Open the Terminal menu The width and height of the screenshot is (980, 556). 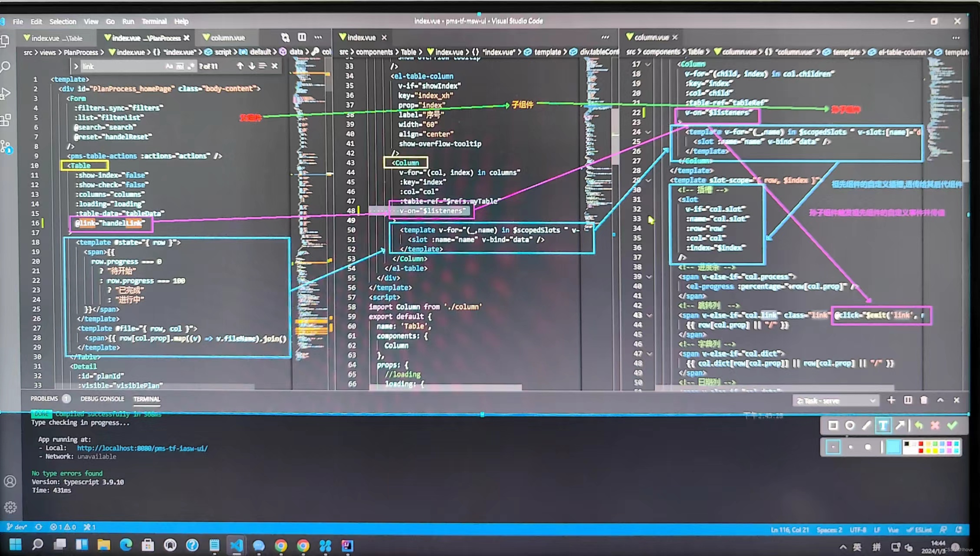pyautogui.click(x=154, y=21)
